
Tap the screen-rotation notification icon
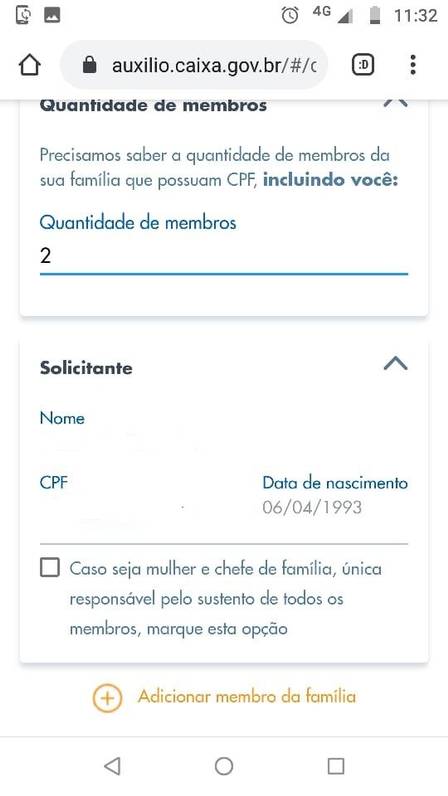tap(23, 15)
